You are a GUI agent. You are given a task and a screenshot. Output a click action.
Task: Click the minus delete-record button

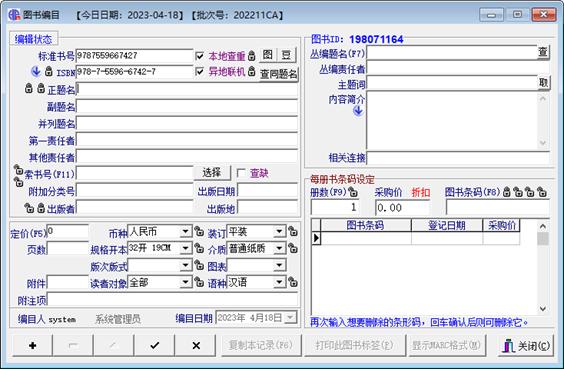pyautogui.click(x=73, y=345)
